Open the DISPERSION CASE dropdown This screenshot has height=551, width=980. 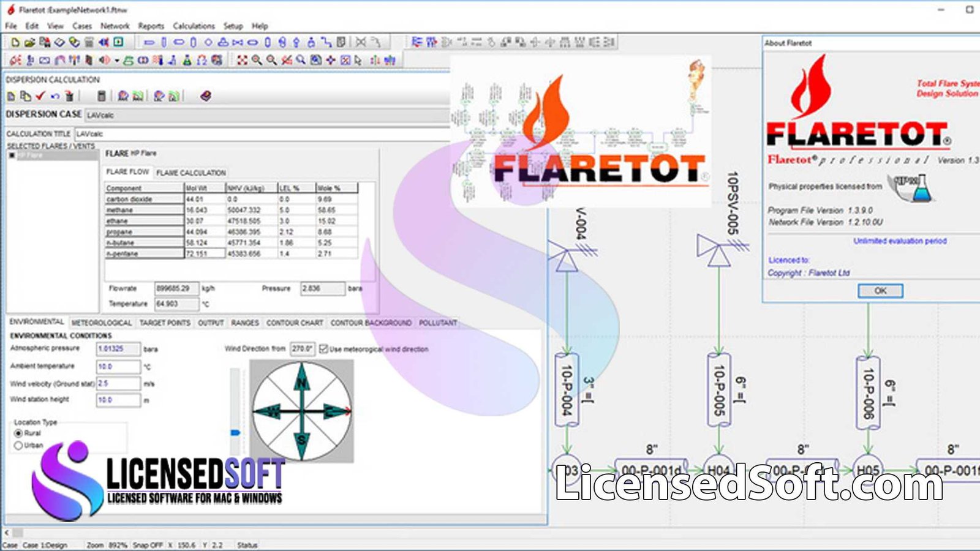(x=267, y=115)
